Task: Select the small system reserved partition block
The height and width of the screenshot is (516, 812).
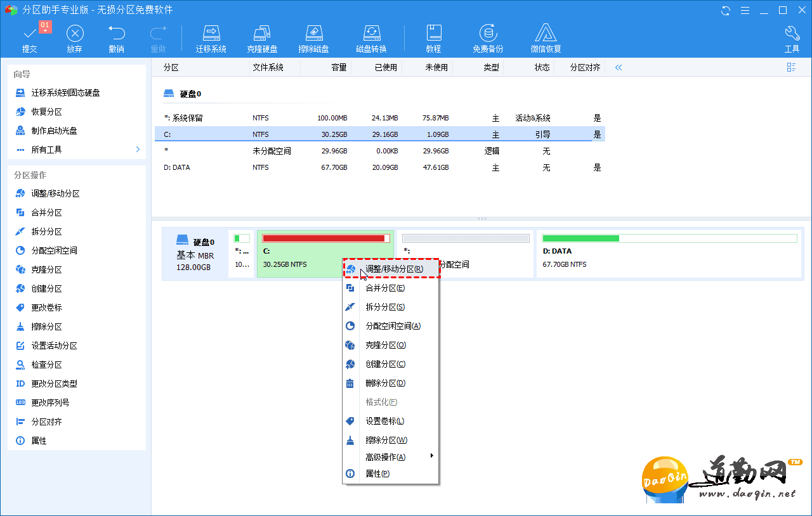Action: pyautogui.click(x=242, y=254)
